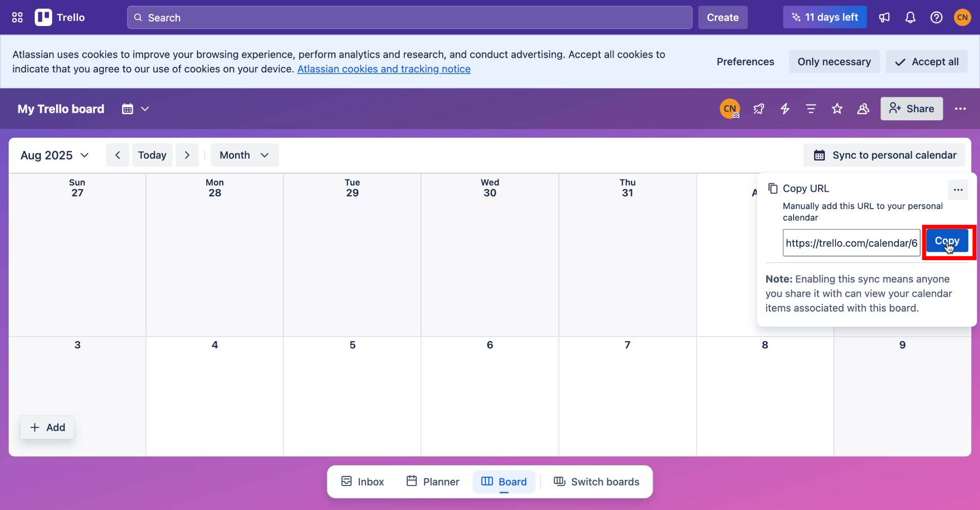
Task: Filter cards using the filter icon
Action: coord(811,109)
